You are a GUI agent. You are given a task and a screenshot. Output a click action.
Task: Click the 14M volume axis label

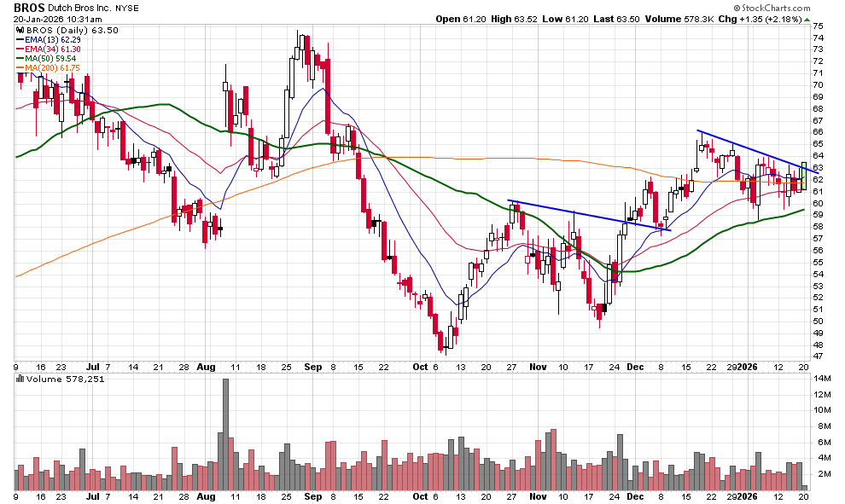822,379
